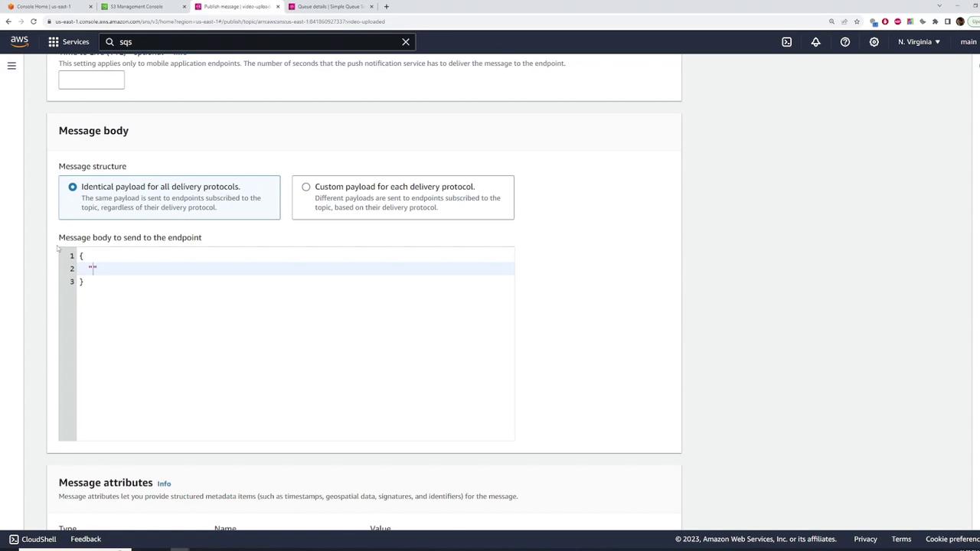980x551 pixels.
Task: Open the N. Virginia region dropdown
Action: coord(919,42)
